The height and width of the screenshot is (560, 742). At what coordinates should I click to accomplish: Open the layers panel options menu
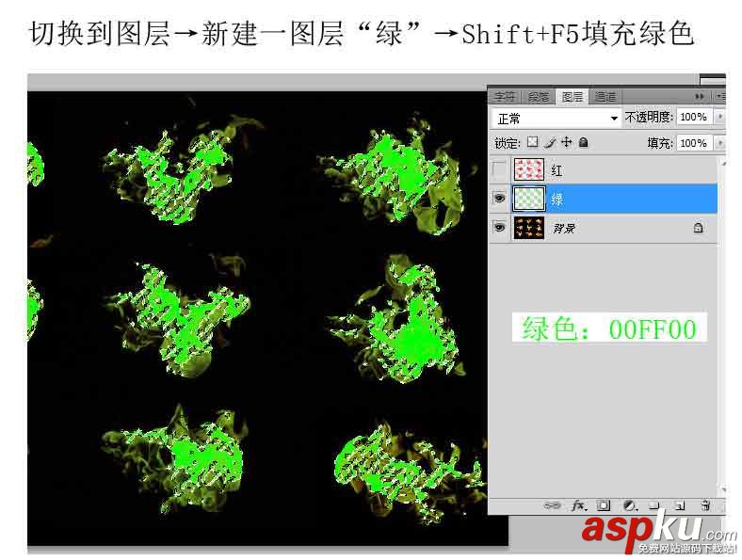[719, 97]
